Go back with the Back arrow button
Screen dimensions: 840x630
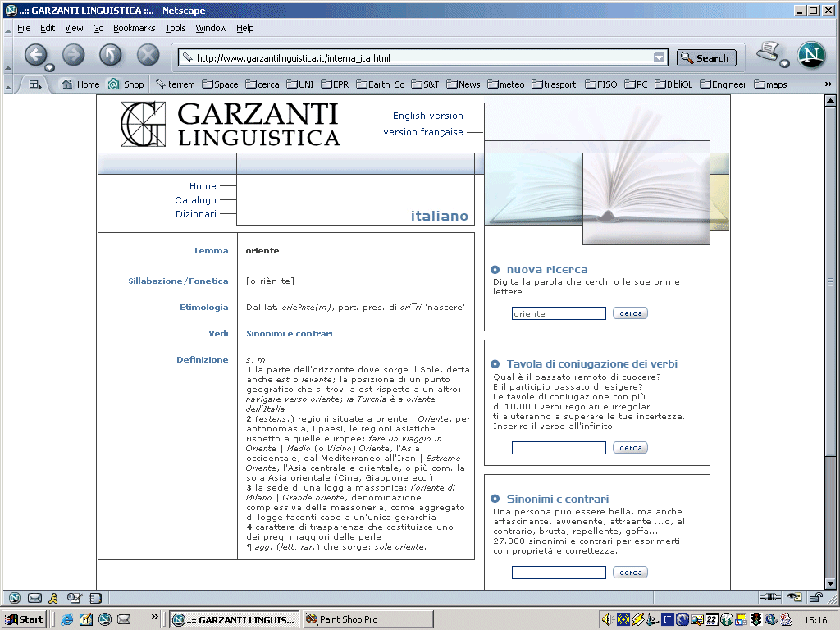pyautogui.click(x=35, y=55)
